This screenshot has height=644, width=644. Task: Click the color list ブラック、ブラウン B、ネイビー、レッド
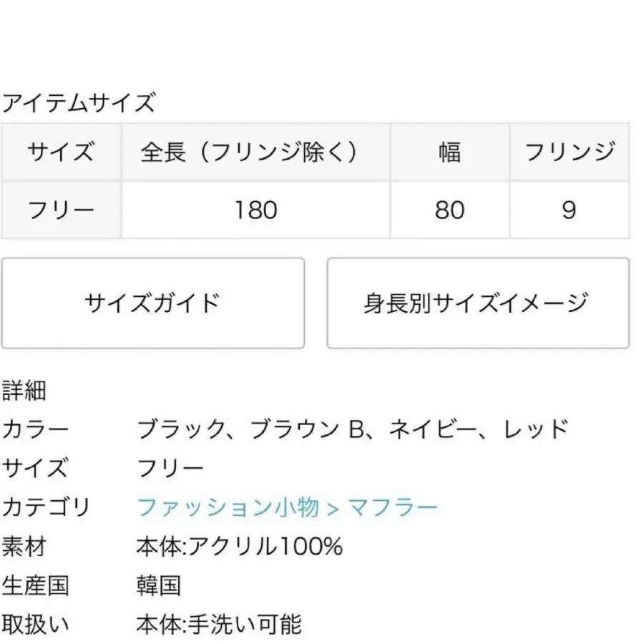(352, 429)
